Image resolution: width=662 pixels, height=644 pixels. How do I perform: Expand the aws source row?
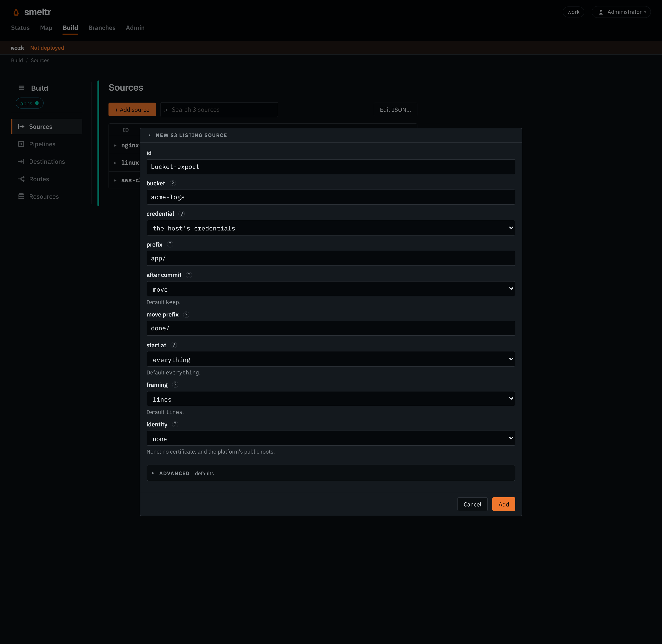coord(115,181)
